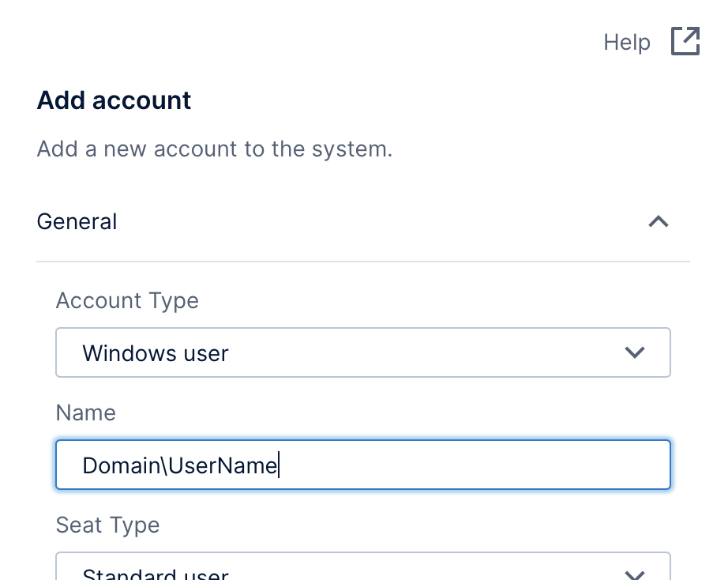Click empty space inside the Name field
This screenshot has height=580, width=728.
[474, 465]
